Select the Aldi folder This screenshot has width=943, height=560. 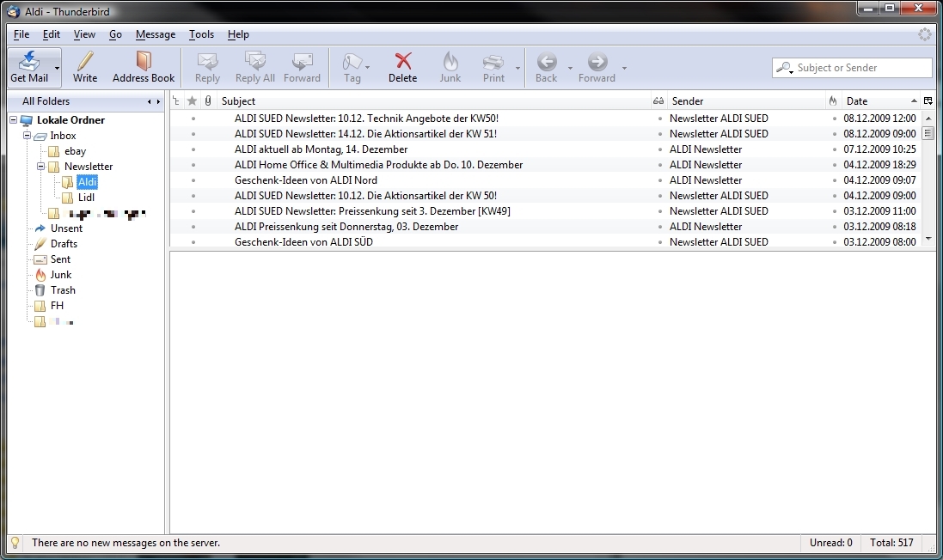[87, 182]
